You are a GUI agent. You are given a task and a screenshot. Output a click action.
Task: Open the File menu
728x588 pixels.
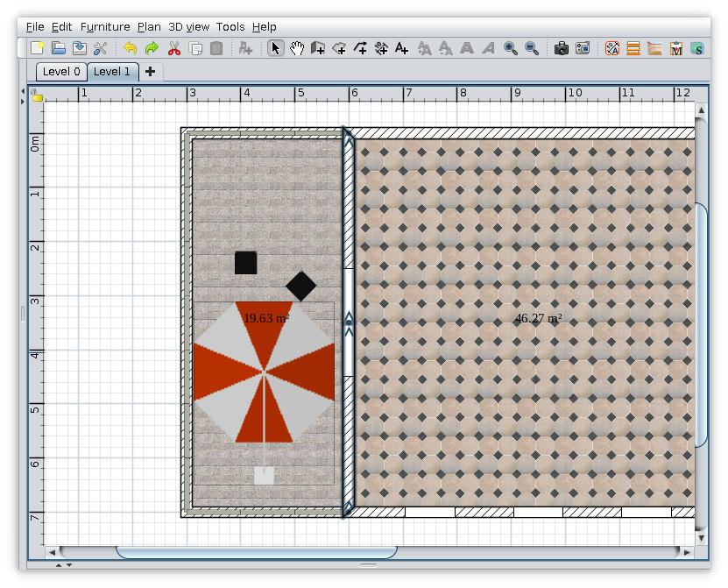(35, 27)
